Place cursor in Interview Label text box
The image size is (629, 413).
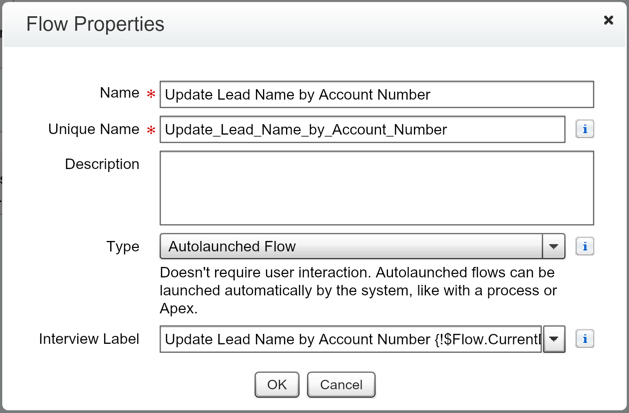(350, 339)
